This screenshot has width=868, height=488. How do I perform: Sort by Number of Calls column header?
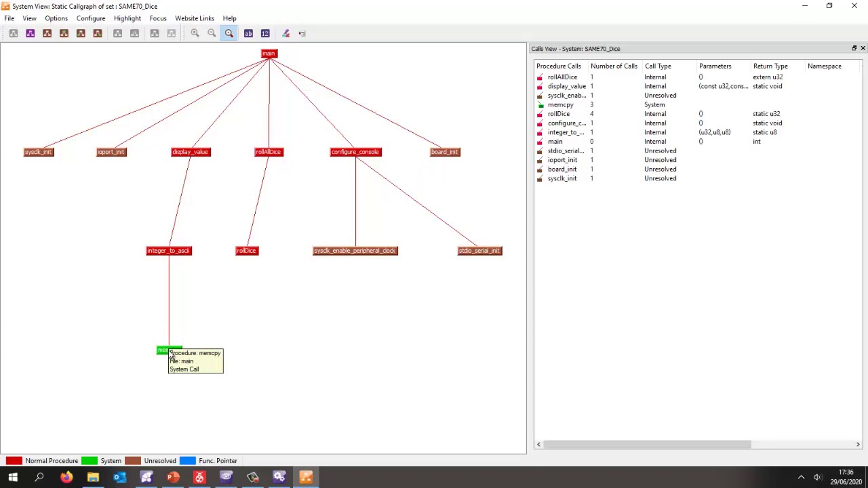click(614, 66)
